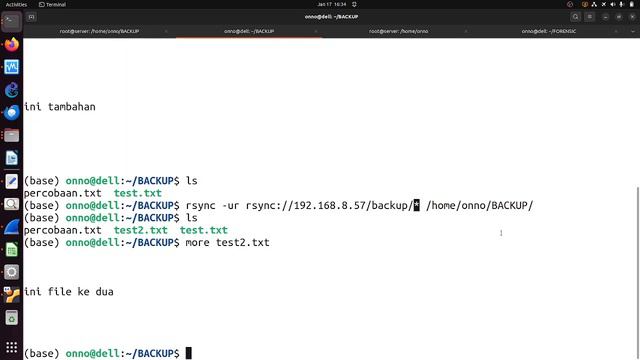Click the microphone indicator in top bar
This screenshot has height=360, width=640.
(x=622, y=4)
